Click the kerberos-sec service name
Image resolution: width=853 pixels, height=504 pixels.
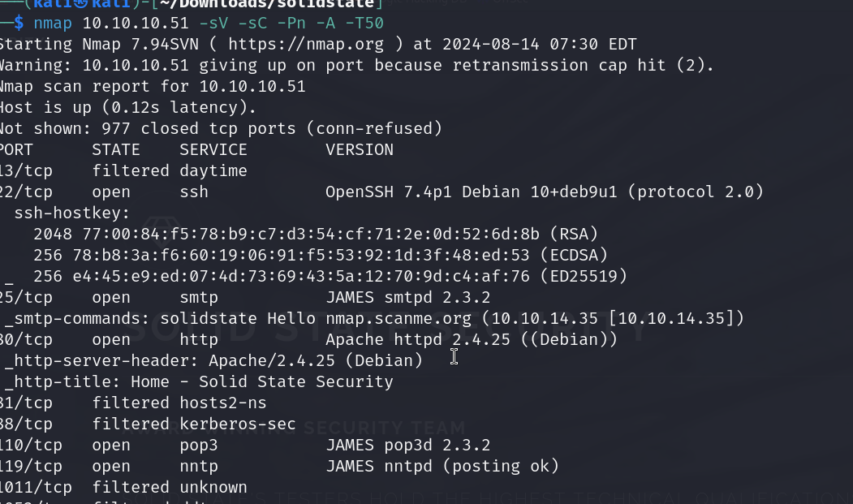click(x=237, y=424)
